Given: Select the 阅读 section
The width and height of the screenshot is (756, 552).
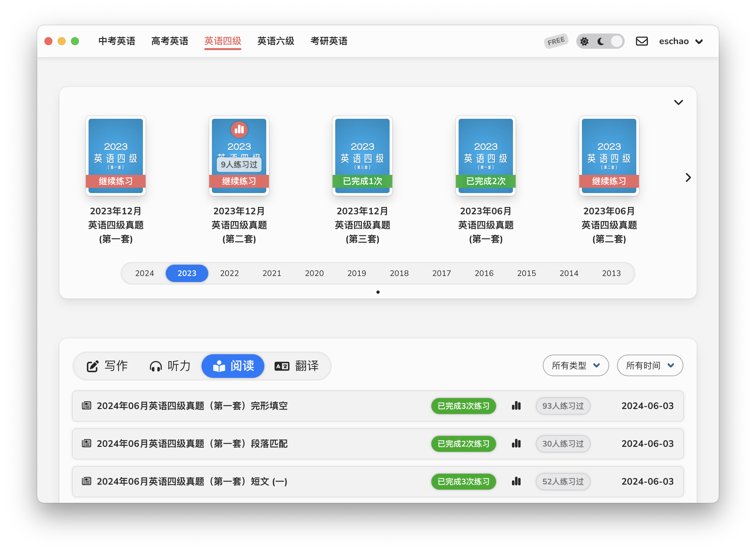Looking at the screenshot, I should point(233,366).
